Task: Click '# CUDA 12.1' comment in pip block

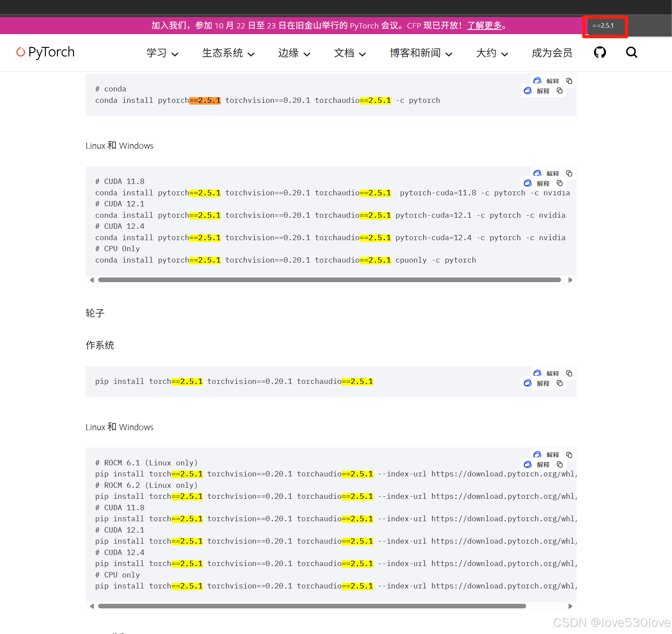Action: tap(120, 530)
